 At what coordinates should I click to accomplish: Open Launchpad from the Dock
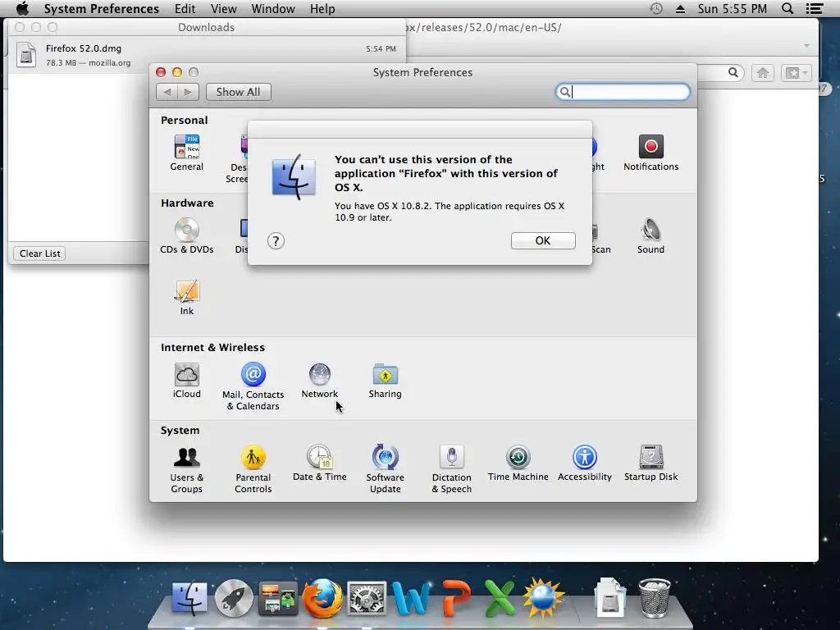(234, 597)
